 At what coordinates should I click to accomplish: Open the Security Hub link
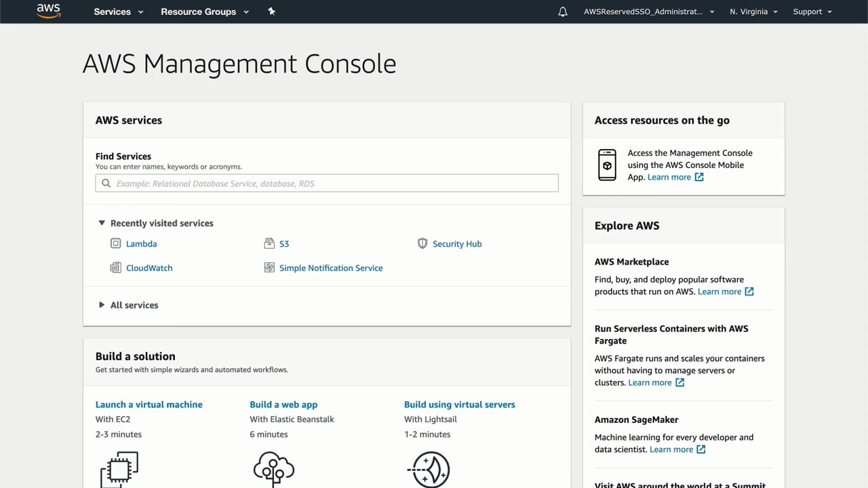(457, 244)
